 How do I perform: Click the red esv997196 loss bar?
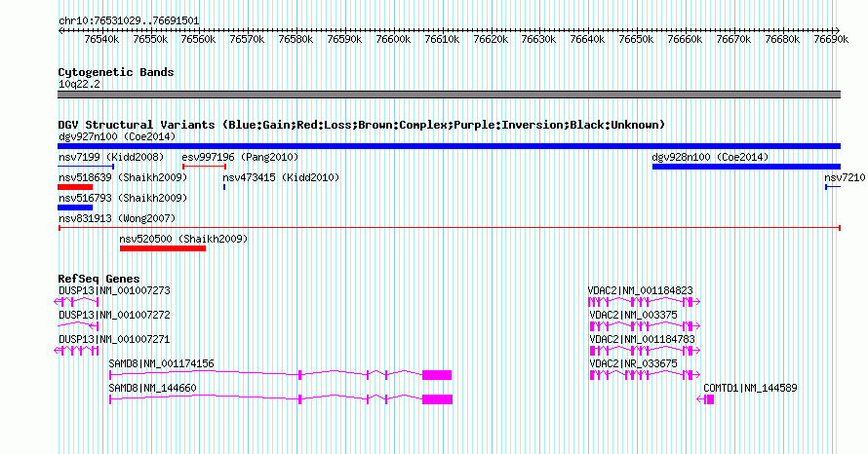204,167
